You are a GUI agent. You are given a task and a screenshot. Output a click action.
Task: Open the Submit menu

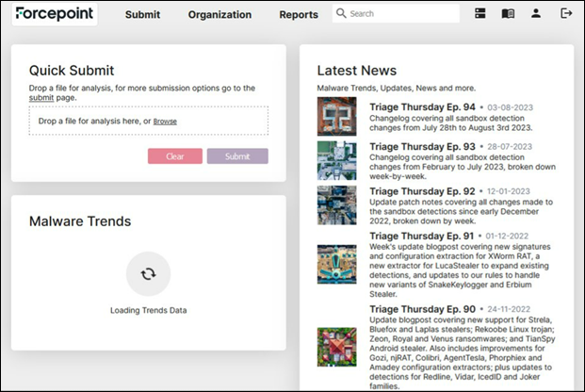[x=142, y=15]
